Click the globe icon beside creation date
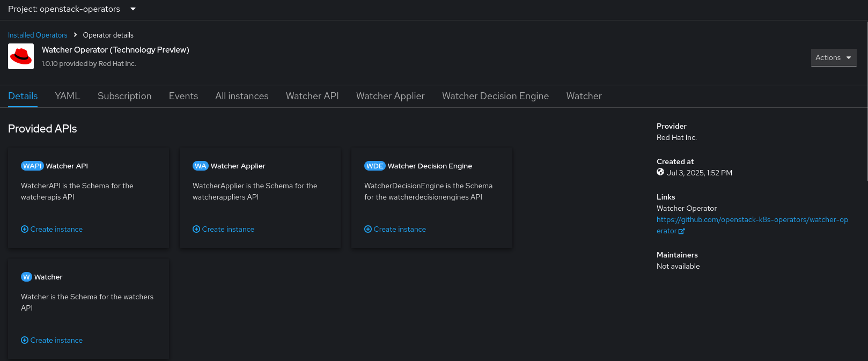868x361 pixels. pos(660,172)
